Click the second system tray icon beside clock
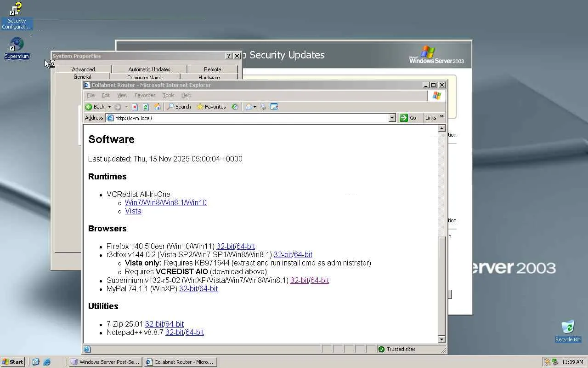This screenshot has width=588, height=368. (x=555, y=362)
